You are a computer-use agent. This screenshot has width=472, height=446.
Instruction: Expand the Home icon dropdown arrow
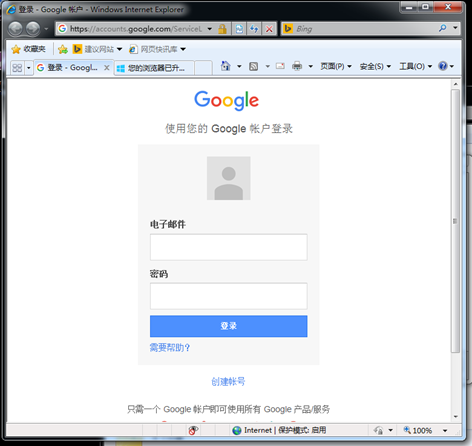click(x=239, y=66)
